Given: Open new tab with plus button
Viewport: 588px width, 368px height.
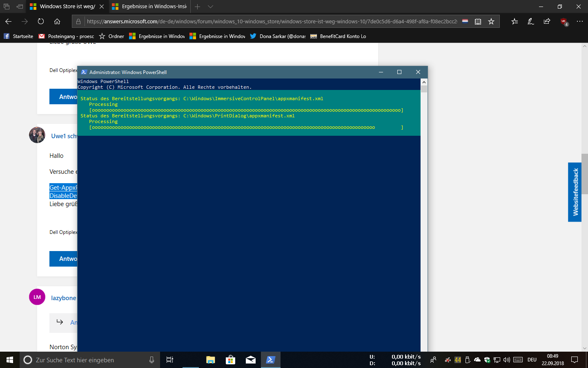Looking at the screenshot, I should click(198, 7).
